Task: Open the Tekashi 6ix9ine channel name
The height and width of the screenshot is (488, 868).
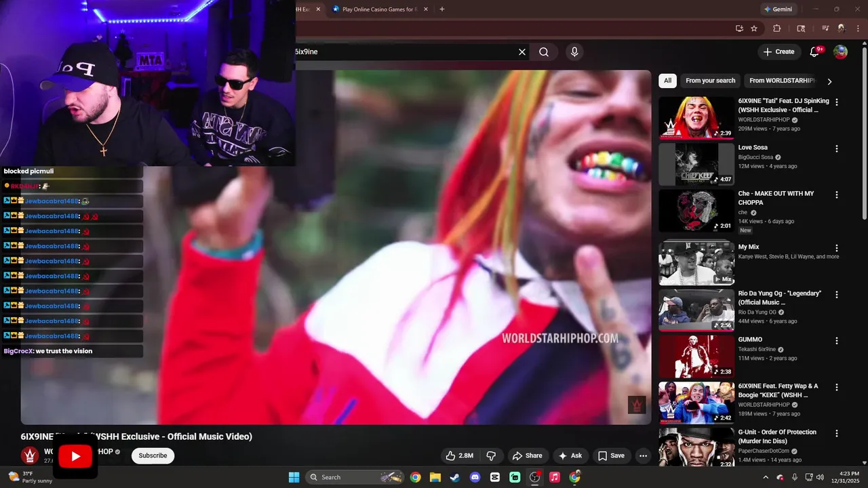Action: point(758,349)
